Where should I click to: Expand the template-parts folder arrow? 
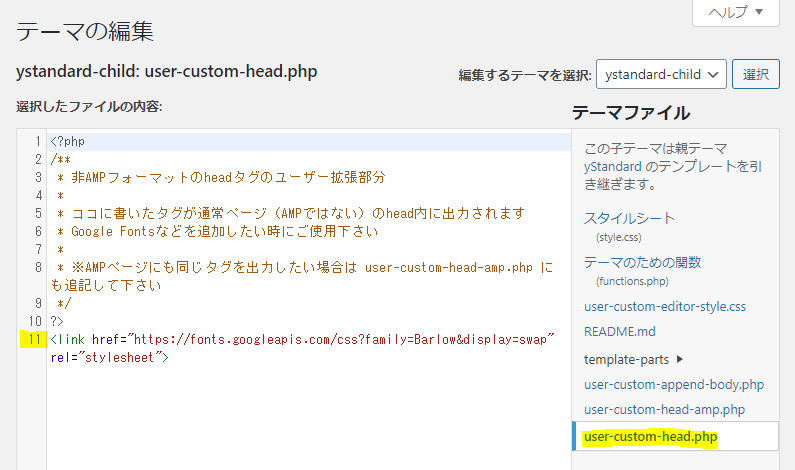[x=680, y=359]
